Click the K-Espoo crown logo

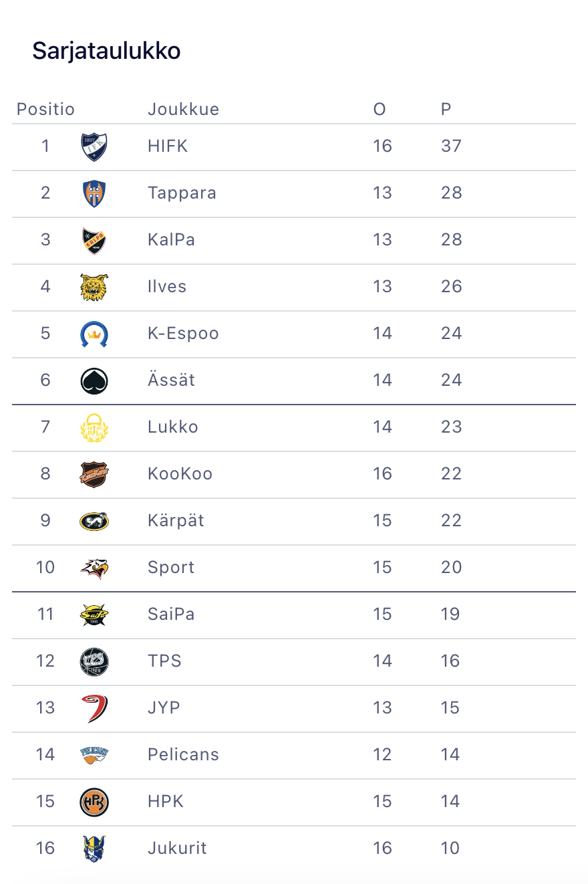point(94,334)
